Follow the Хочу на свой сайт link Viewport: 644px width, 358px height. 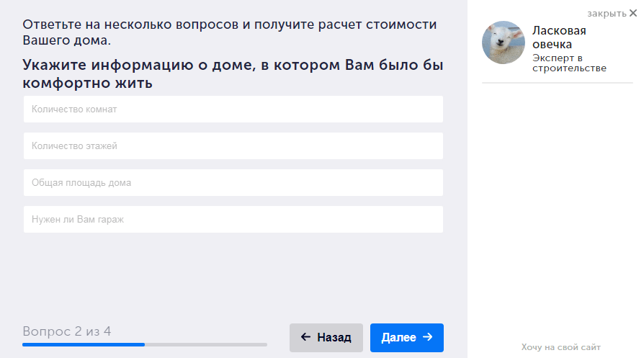tap(560, 347)
